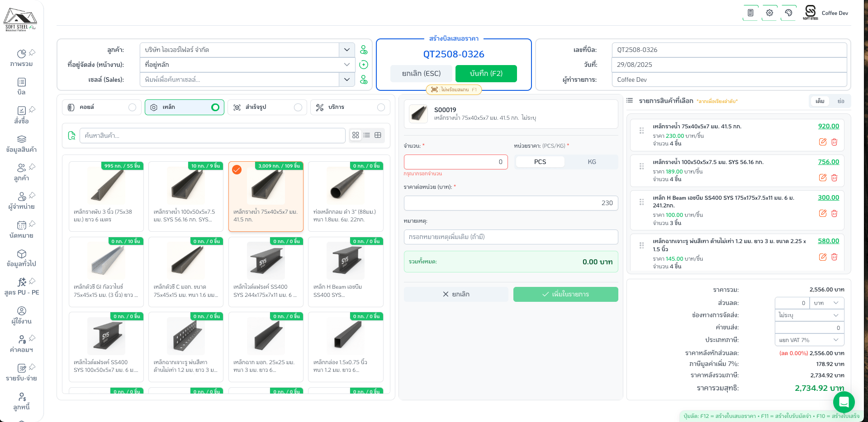Open discount unit บาท dropdown

click(x=827, y=303)
